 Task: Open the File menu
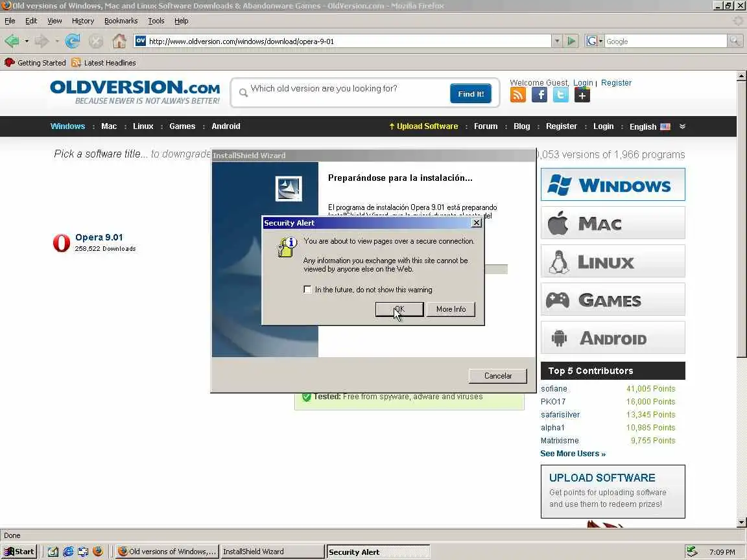pos(10,21)
